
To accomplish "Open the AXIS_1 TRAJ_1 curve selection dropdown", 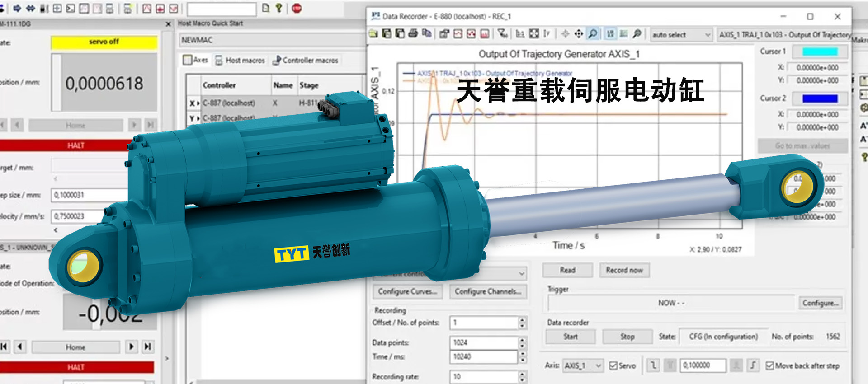I will pyautogui.click(x=784, y=35).
